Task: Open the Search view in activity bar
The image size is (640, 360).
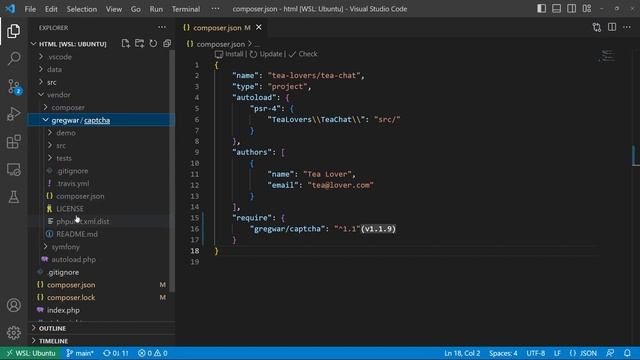Action: (13, 58)
